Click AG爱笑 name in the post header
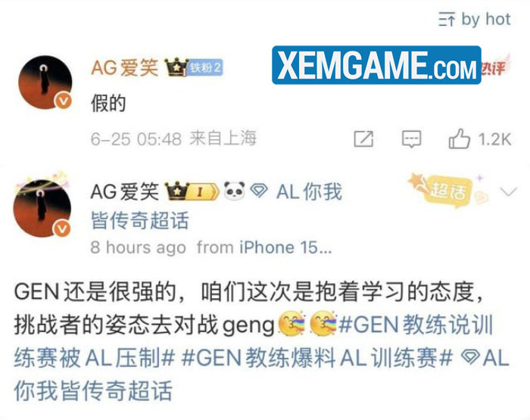Image resolution: width=530 pixels, height=420 pixels. click(125, 191)
